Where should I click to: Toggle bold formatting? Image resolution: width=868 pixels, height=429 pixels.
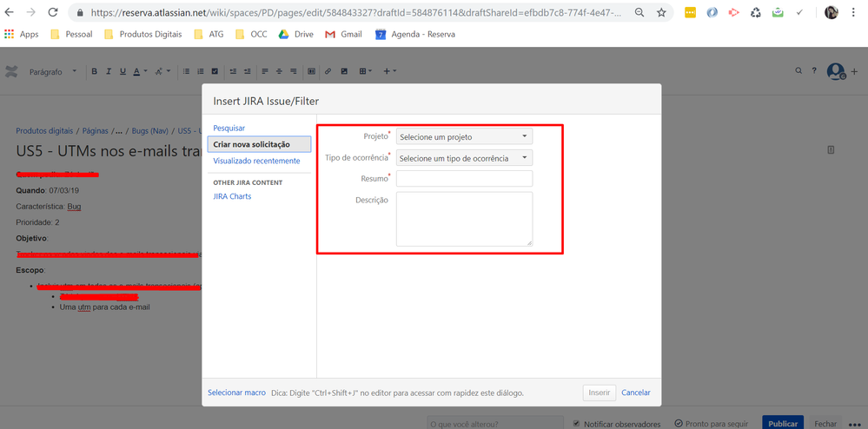(x=94, y=71)
